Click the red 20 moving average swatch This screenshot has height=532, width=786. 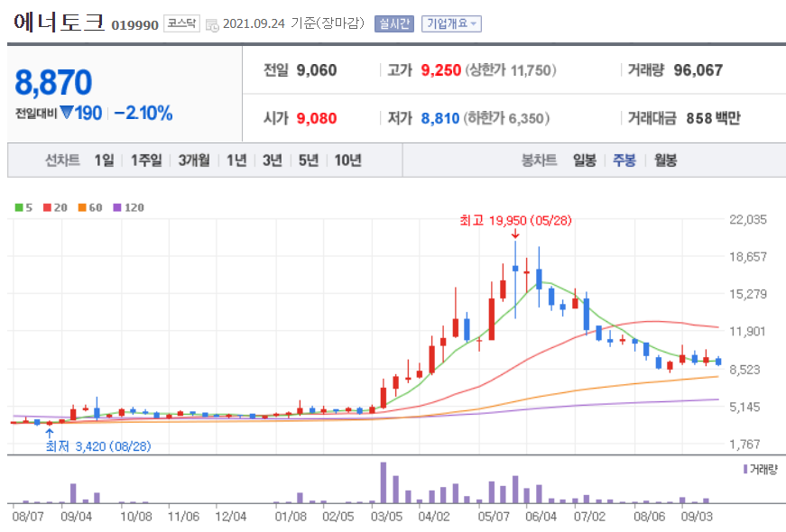pyautogui.click(x=47, y=207)
